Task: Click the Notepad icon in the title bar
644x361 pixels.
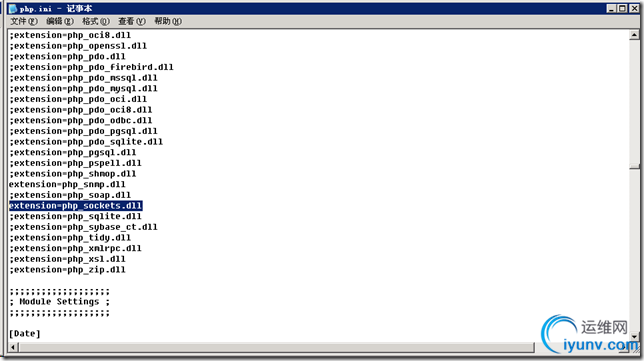Action: pyautogui.click(x=13, y=9)
